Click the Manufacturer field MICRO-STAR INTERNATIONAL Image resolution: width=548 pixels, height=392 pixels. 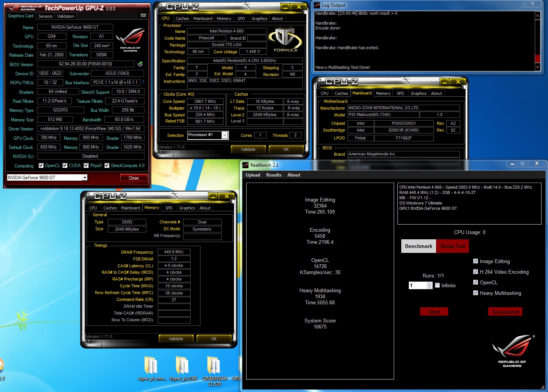404,108
